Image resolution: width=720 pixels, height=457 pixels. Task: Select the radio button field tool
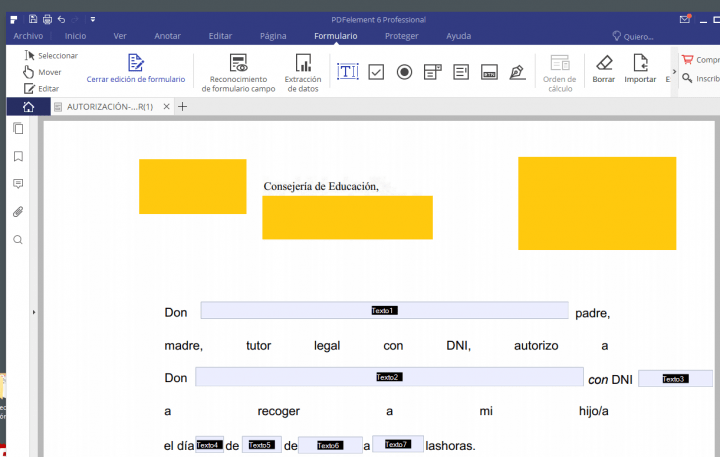point(405,72)
